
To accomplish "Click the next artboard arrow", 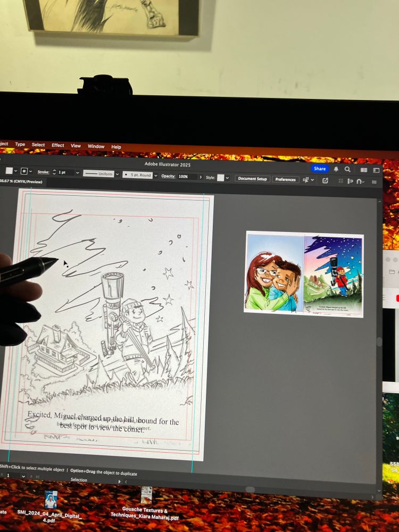I will pos(32,476).
